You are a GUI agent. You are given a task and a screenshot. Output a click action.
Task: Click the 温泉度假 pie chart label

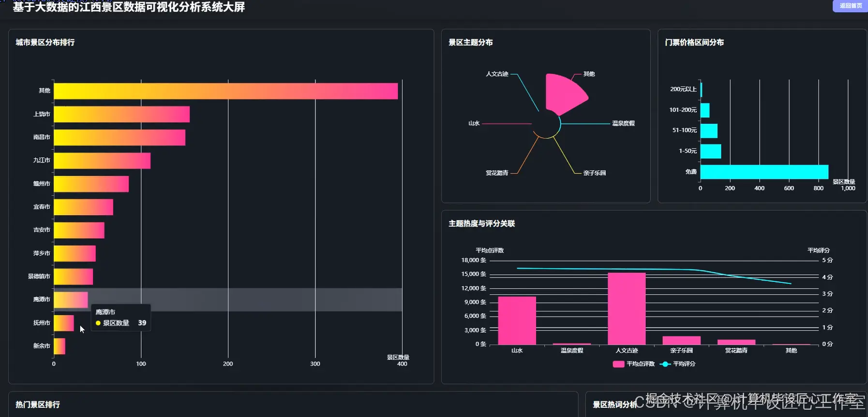(x=623, y=124)
